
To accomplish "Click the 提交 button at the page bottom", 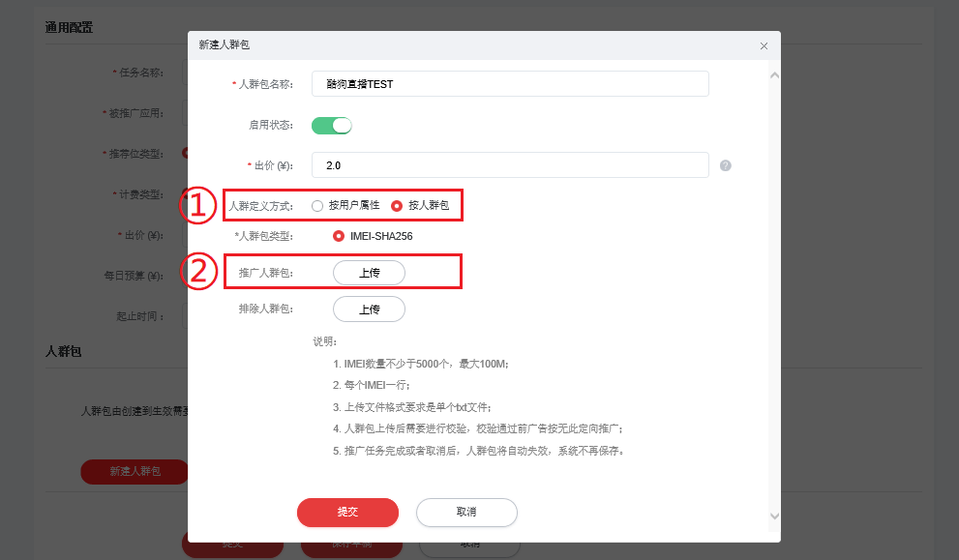I will (x=232, y=545).
